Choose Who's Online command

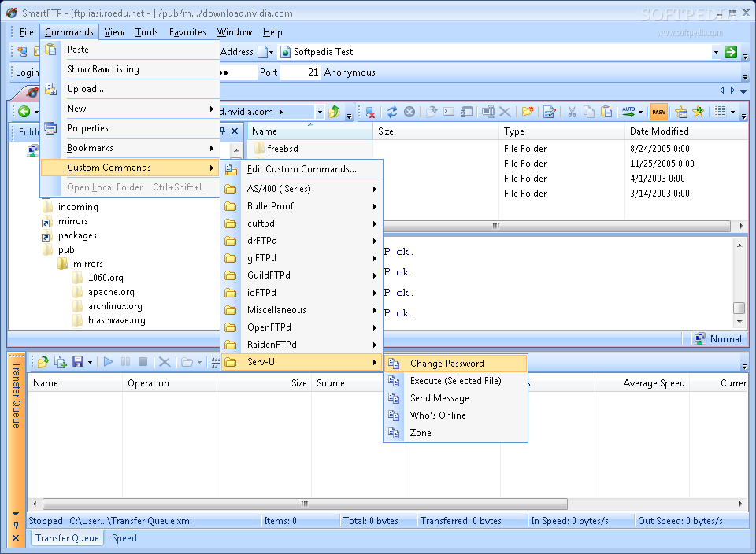[456, 415]
